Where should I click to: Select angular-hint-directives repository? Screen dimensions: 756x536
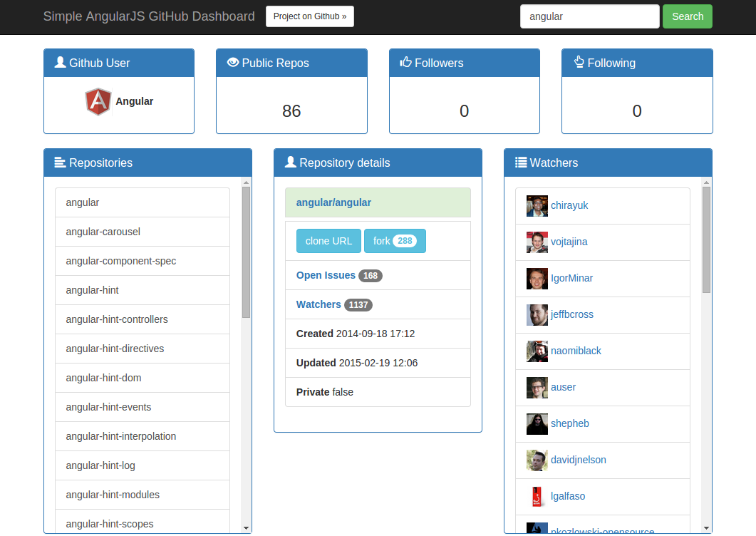143,349
